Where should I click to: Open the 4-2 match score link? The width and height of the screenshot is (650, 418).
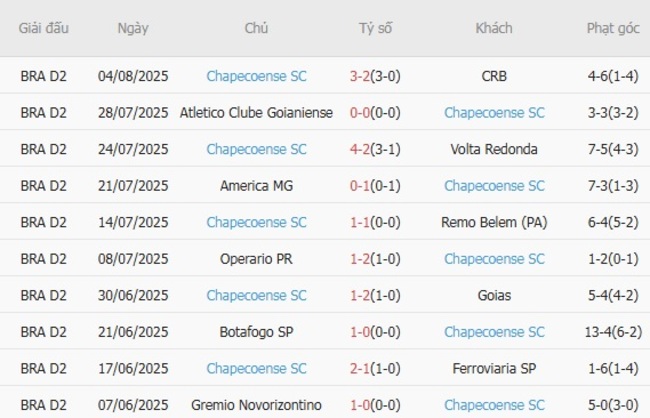tap(362, 149)
